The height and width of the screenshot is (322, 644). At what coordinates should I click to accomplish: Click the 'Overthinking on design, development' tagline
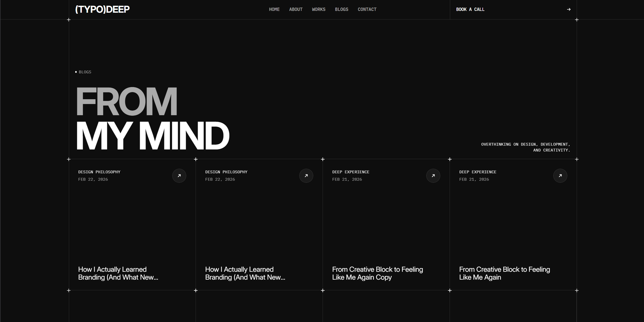526,147
